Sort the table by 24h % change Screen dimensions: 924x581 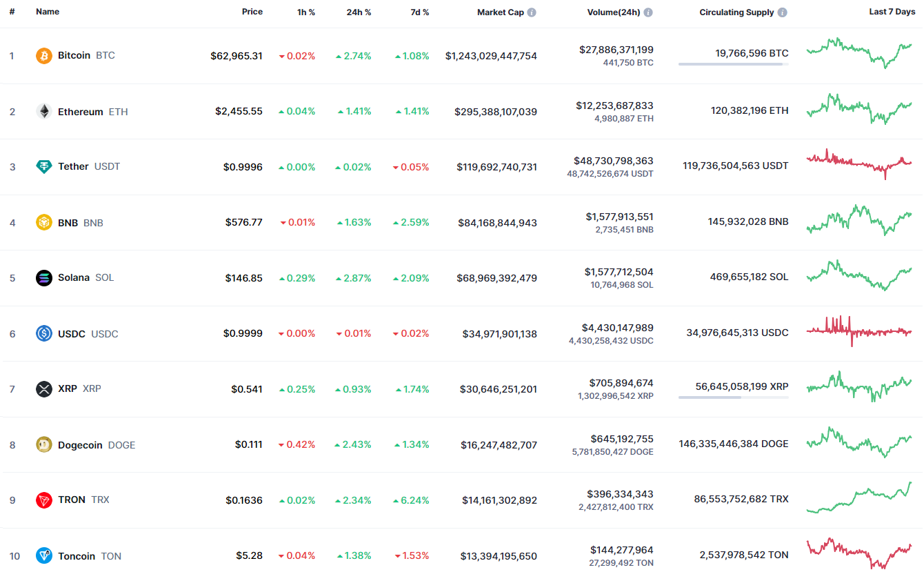click(359, 12)
